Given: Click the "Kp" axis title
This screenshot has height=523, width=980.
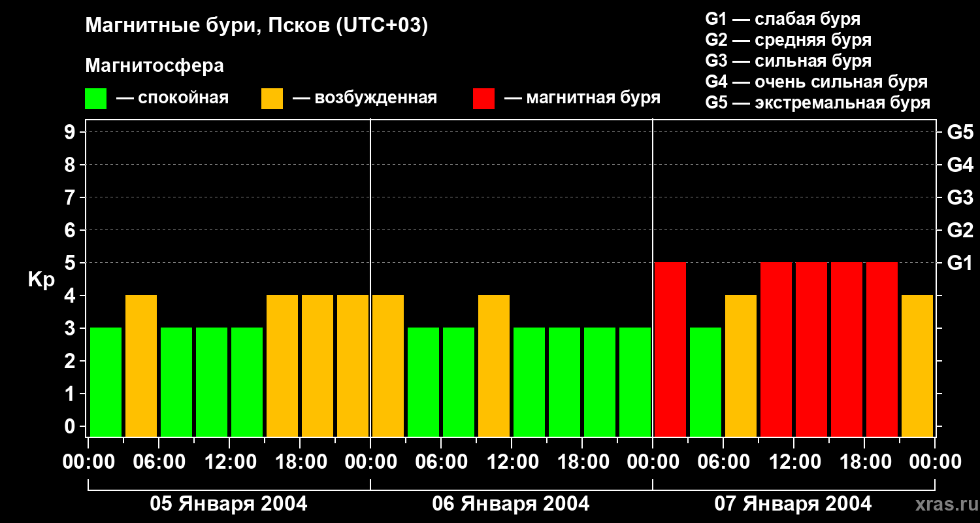Looking at the screenshot, I should pos(41,280).
